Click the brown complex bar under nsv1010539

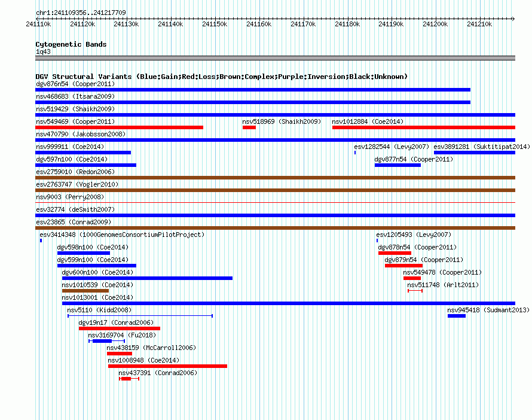(85, 291)
